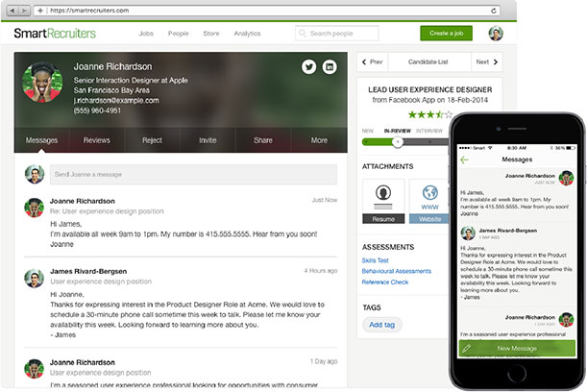Open the user avatar in the top navigation
The image size is (587, 392).
[x=496, y=34]
